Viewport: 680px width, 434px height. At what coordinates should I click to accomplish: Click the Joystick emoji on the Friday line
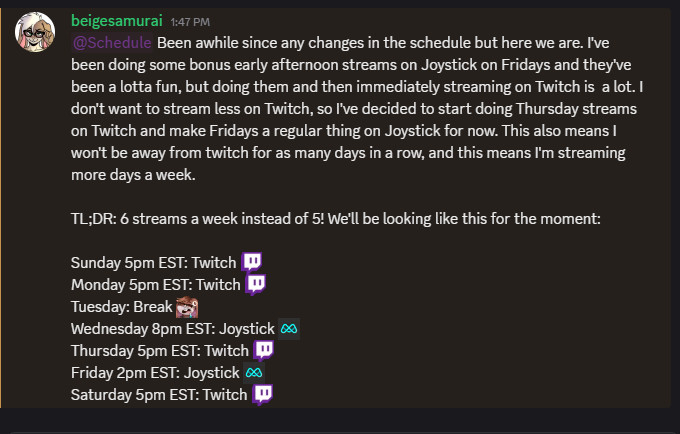point(254,372)
